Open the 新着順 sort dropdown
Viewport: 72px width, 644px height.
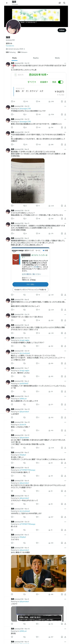(44, 82)
